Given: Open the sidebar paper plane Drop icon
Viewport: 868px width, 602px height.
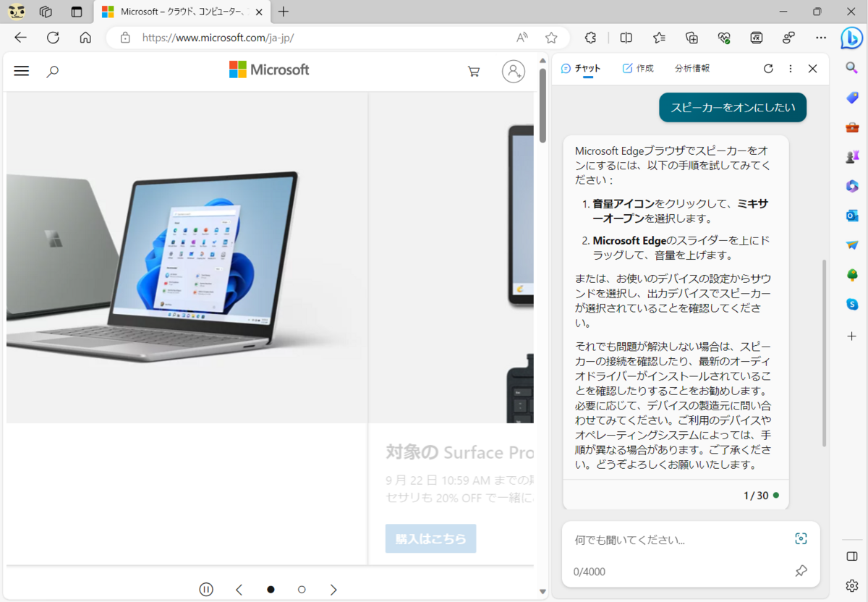Looking at the screenshot, I should click(852, 245).
